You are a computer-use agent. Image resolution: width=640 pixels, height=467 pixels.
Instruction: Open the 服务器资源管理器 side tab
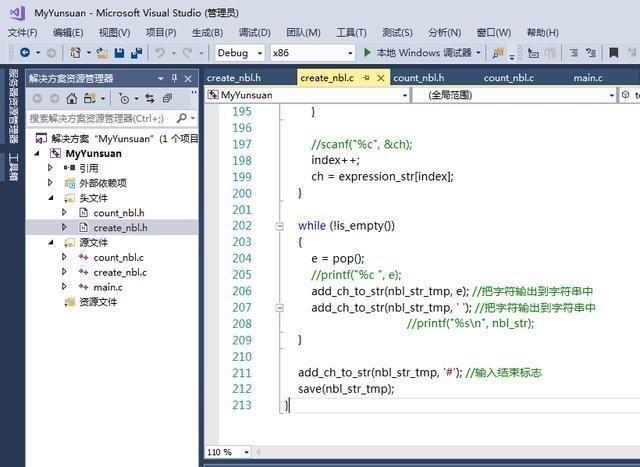coord(13,106)
